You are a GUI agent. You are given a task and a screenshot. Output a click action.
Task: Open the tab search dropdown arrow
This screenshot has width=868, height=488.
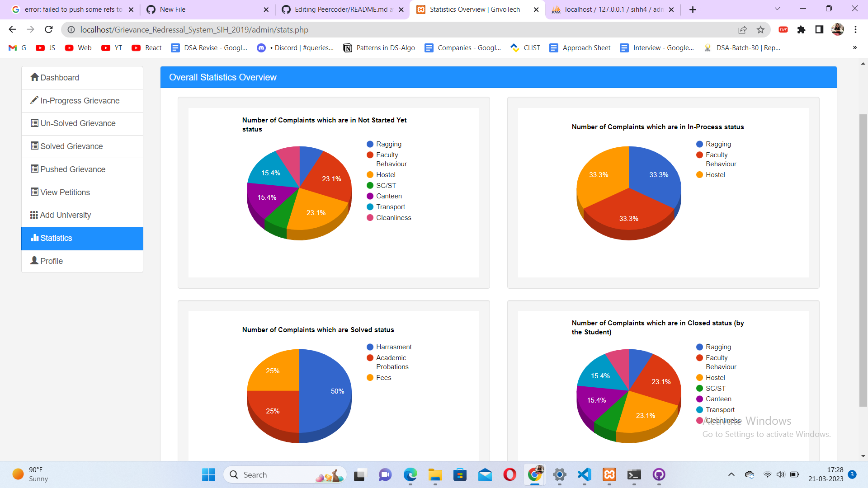777,9
